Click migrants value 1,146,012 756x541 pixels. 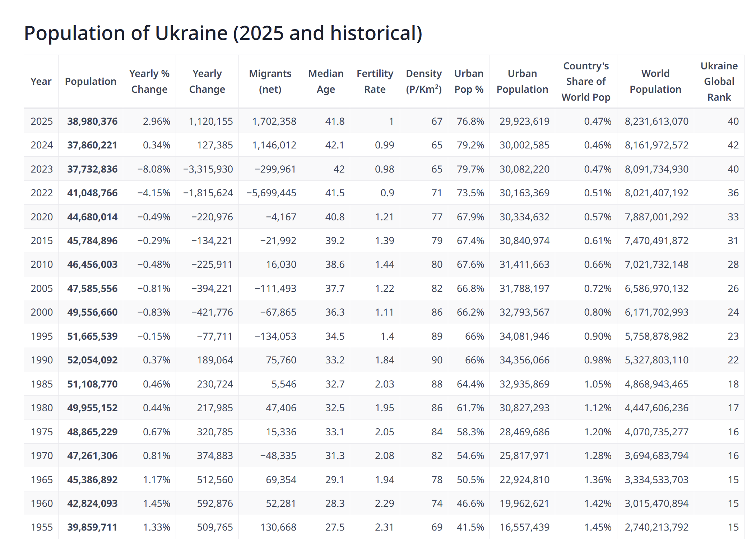point(274,145)
